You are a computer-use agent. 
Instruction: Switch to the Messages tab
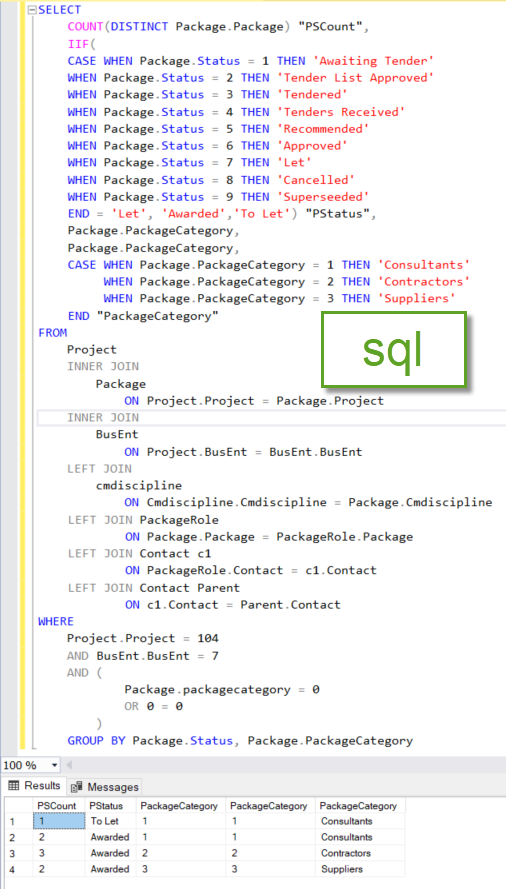(104, 787)
